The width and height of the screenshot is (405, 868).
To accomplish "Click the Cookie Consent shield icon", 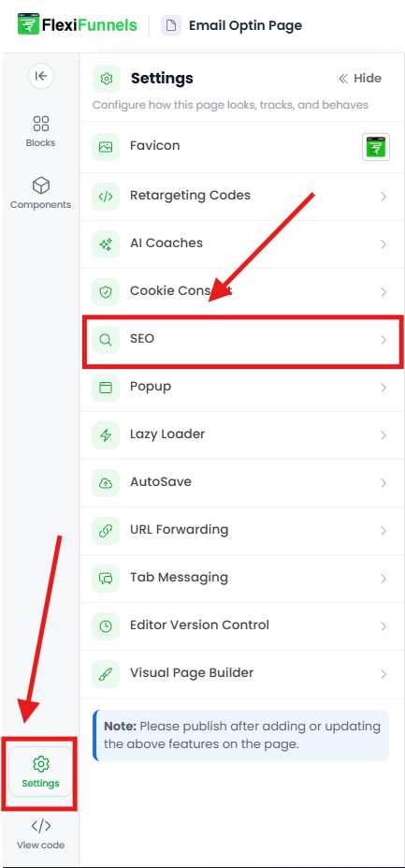I will click(x=106, y=292).
